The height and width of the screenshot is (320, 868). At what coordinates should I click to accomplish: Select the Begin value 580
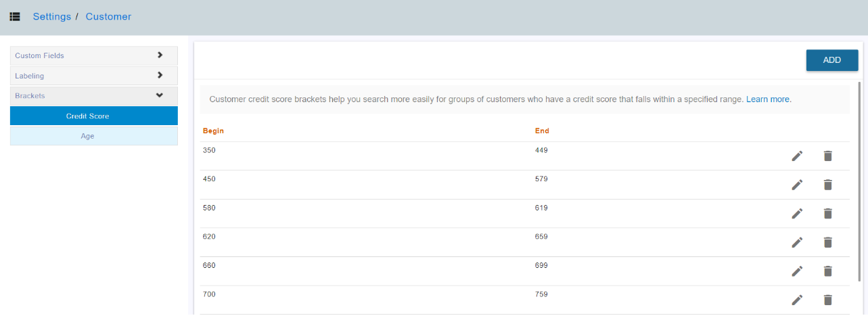(x=209, y=208)
